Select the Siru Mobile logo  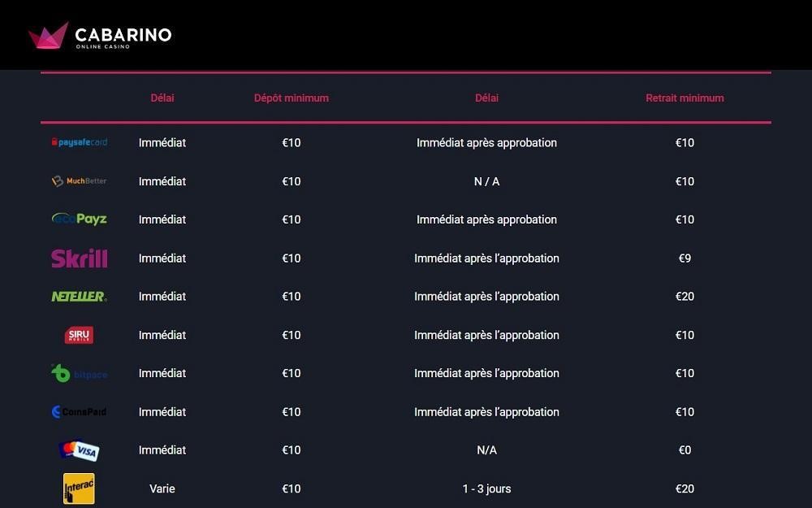click(79, 335)
